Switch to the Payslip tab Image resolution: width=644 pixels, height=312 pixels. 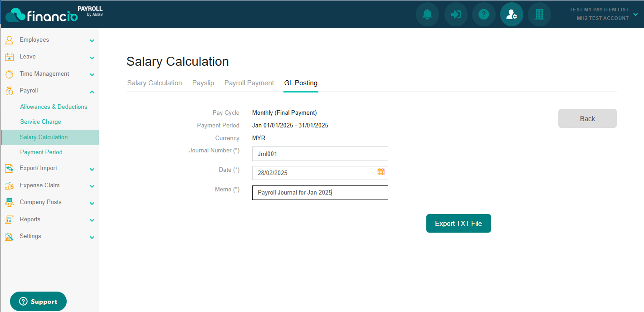tap(203, 83)
